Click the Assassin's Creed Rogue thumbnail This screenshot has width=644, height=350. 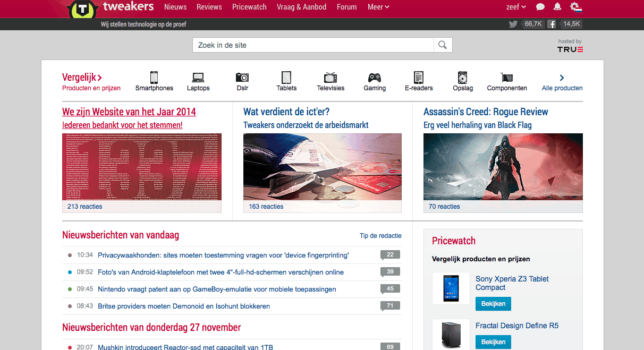pyautogui.click(x=503, y=173)
